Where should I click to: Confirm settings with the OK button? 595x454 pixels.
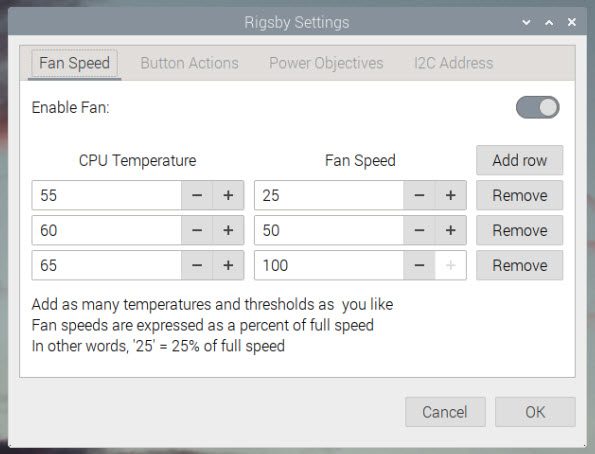pyautogui.click(x=535, y=412)
